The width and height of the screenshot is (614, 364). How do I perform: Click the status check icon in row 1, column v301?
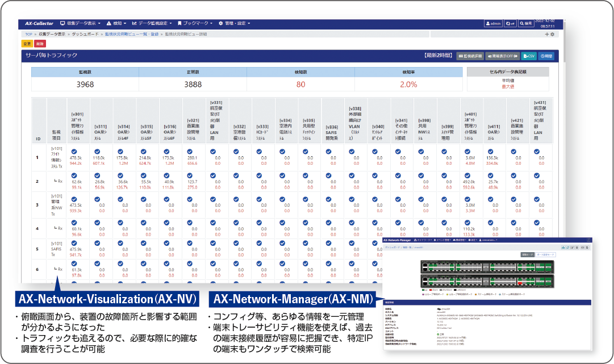(74, 152)
